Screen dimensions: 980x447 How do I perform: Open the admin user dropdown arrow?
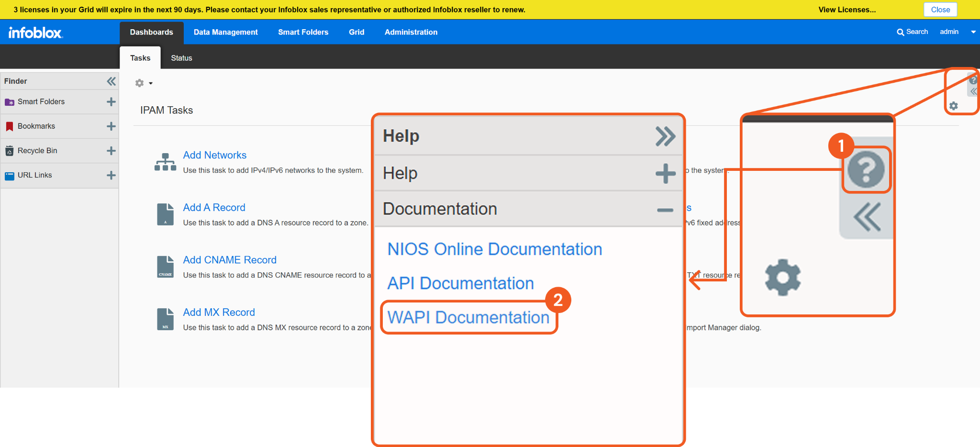pos(973,32)
